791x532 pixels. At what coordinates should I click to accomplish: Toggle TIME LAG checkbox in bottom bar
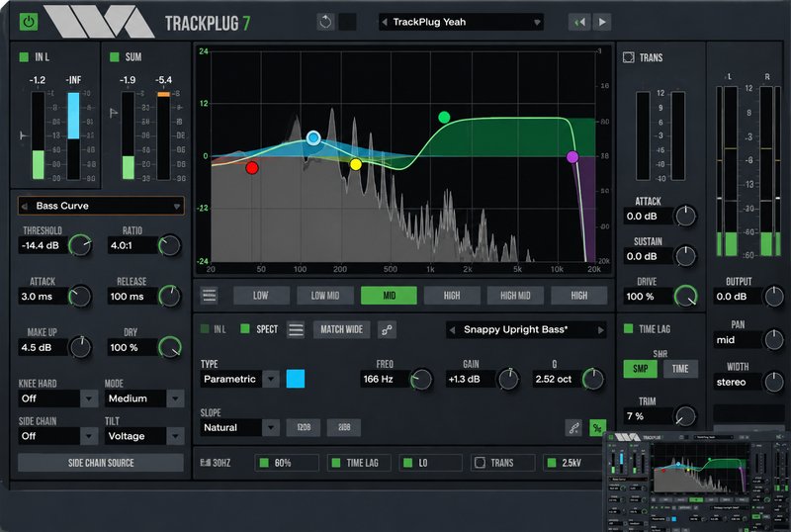[x=335, y=463]
